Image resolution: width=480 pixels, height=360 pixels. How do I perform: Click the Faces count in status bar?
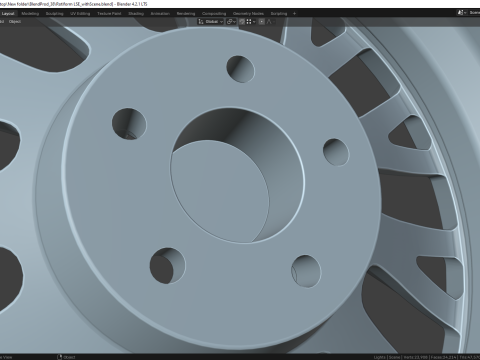[x=443, y=357]
